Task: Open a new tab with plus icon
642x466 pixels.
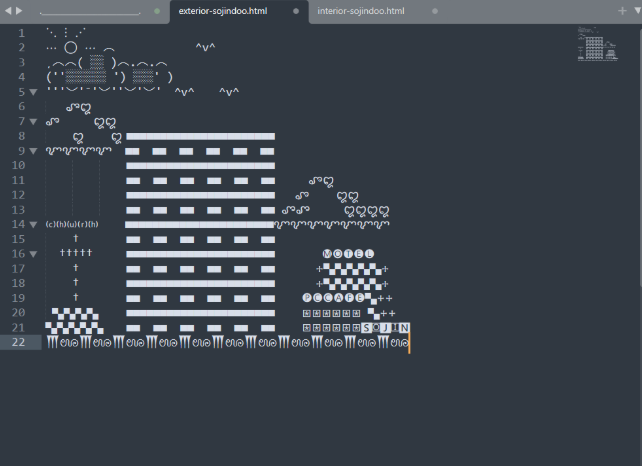Action: (x=622, y=11)
